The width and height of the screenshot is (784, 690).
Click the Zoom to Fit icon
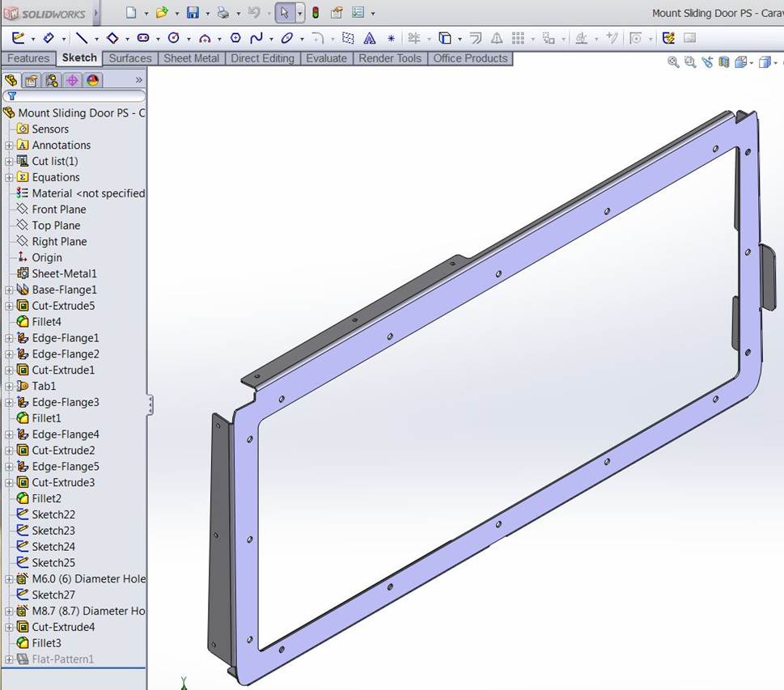click(x=673, y=62)
